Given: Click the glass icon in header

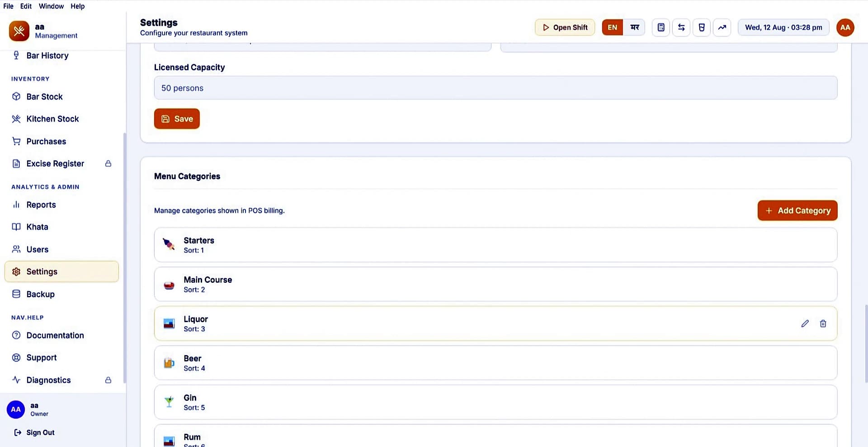Looking at the screenshot, I should pyautogui.click(x=701, y=28).
